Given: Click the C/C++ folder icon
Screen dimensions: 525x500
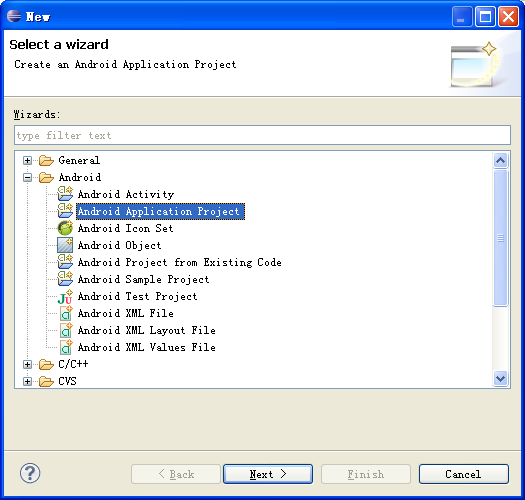Looking at the screenshot, I should tap(46, 364).
